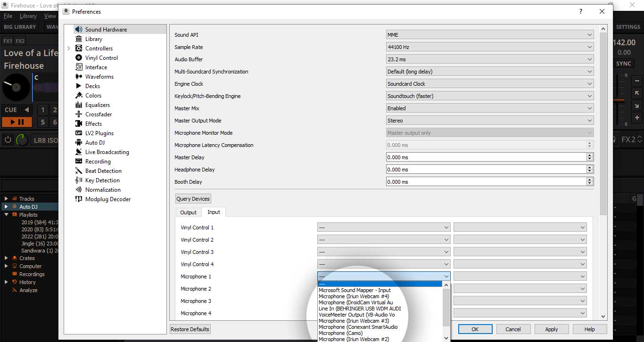Switch to the Output tab
Image resolution: width=644 pixels, height=342 pixels.
(188, 212)
